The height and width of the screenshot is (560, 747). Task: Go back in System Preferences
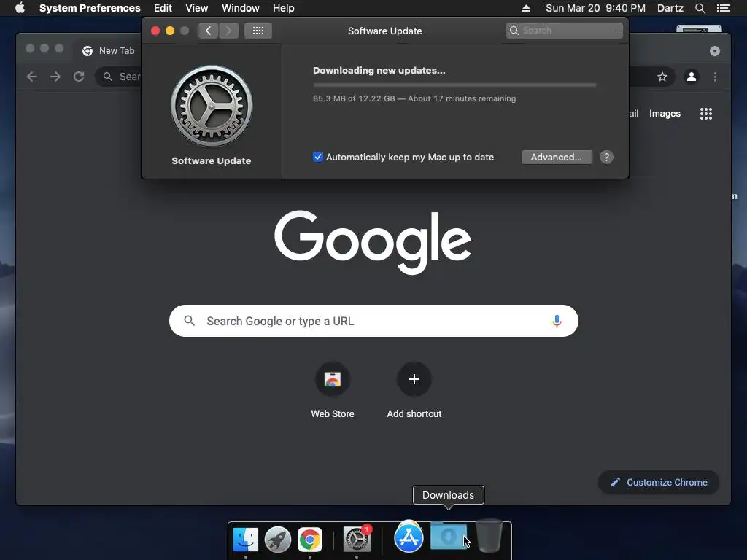[208, 31]
